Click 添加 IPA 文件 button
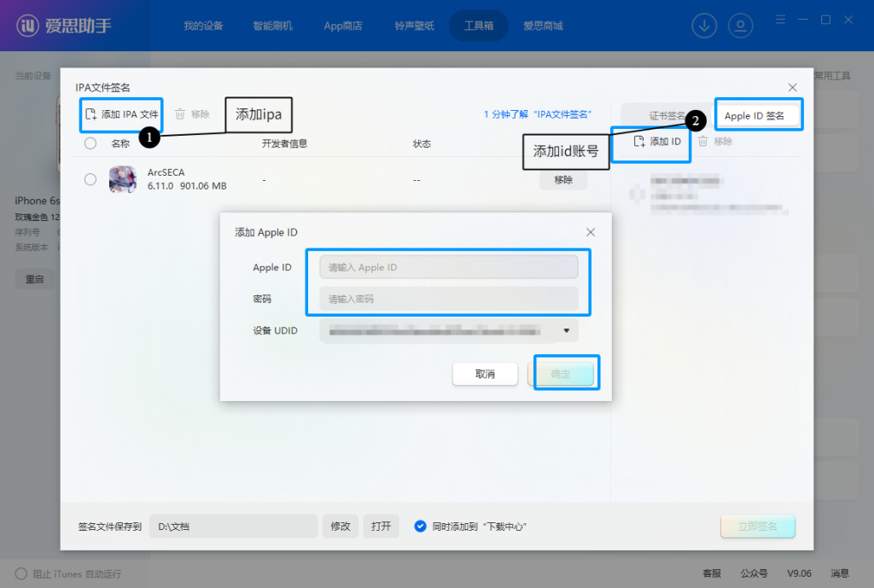 point(121,114)
